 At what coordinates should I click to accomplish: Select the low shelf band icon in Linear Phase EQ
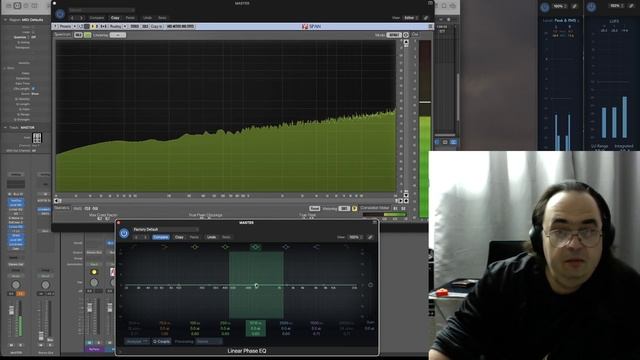(164, 247)
